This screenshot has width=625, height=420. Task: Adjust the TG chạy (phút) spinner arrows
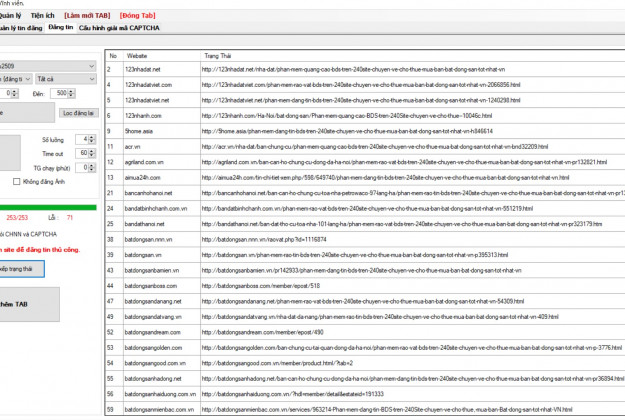pos(92,168)
